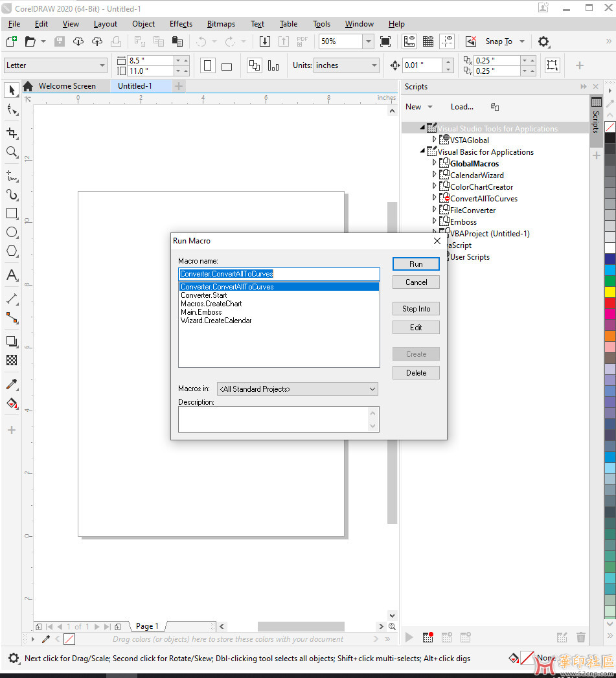Image resolution: width=616 pixels, height=678 pixels.
Task: Open the zoom level 50% dropdown
Action: (x=368, y=41)
